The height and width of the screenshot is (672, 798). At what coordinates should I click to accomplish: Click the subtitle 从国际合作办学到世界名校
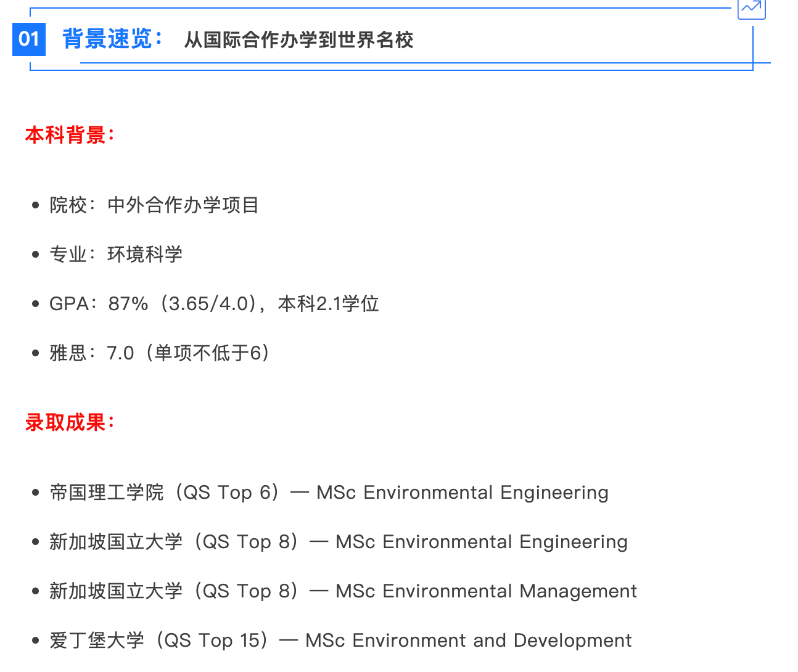299,40
